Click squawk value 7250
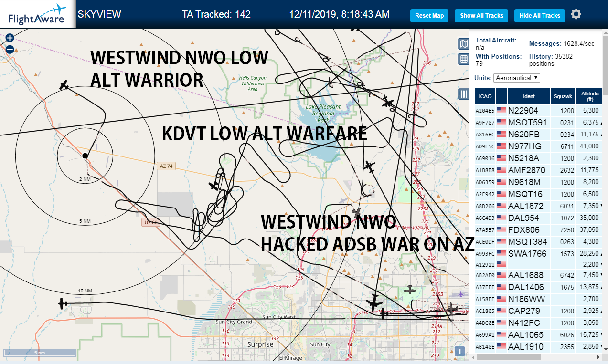This screenshot has width=608, height=364. [567, 230]
